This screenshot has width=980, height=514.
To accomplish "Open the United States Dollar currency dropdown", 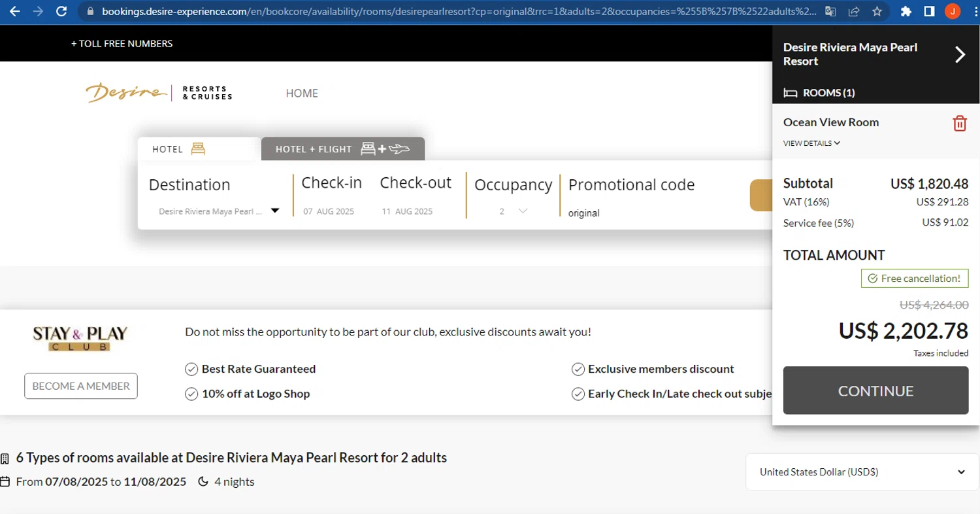I will [x=862, y=472].
